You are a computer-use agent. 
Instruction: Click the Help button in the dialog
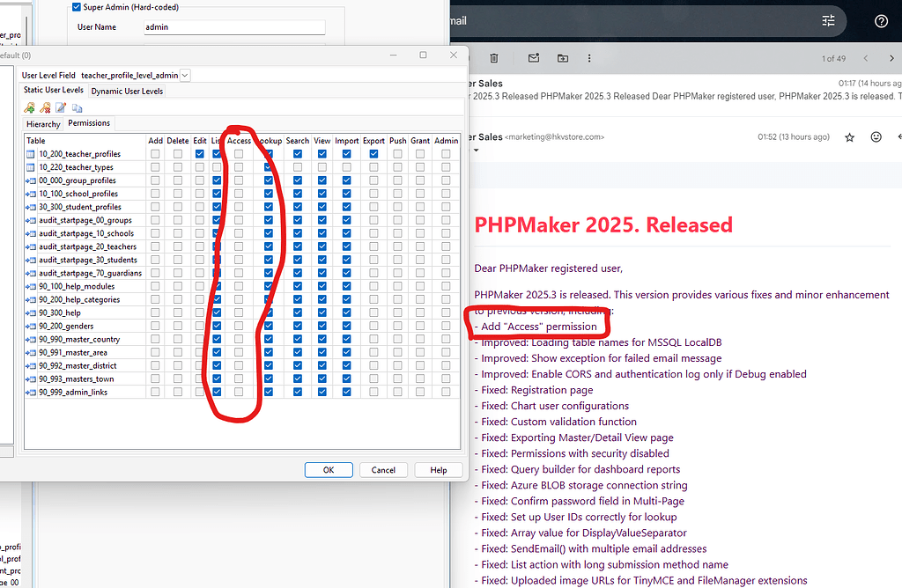coord(439,469)
